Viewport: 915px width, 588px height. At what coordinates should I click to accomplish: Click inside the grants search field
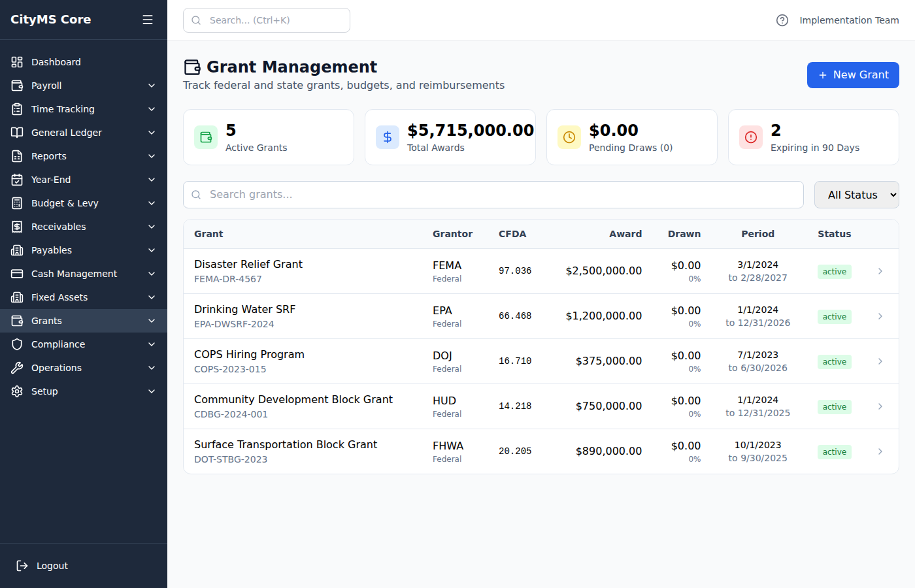coord(457,194)
